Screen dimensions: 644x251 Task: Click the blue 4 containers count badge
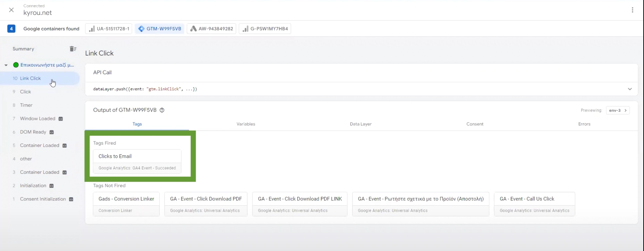coord(11,29)
